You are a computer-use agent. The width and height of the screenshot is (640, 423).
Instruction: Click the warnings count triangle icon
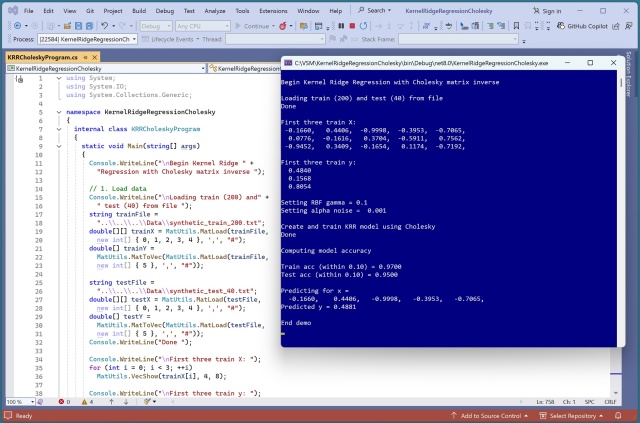[x=84, y=402]
